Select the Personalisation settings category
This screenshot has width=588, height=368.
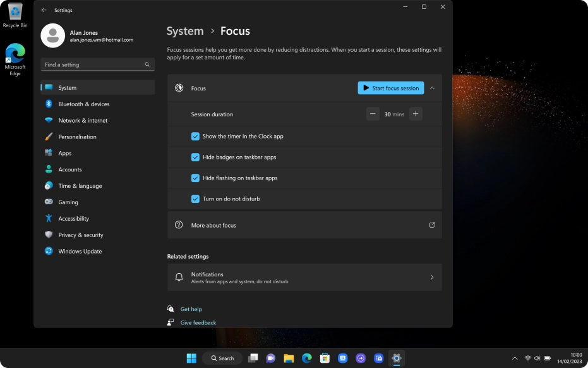(x=77, y=137)
